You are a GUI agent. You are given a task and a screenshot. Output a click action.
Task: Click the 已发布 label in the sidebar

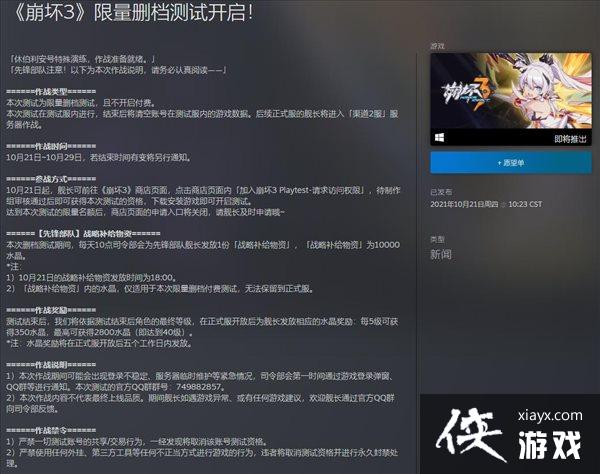coord(441,192)
